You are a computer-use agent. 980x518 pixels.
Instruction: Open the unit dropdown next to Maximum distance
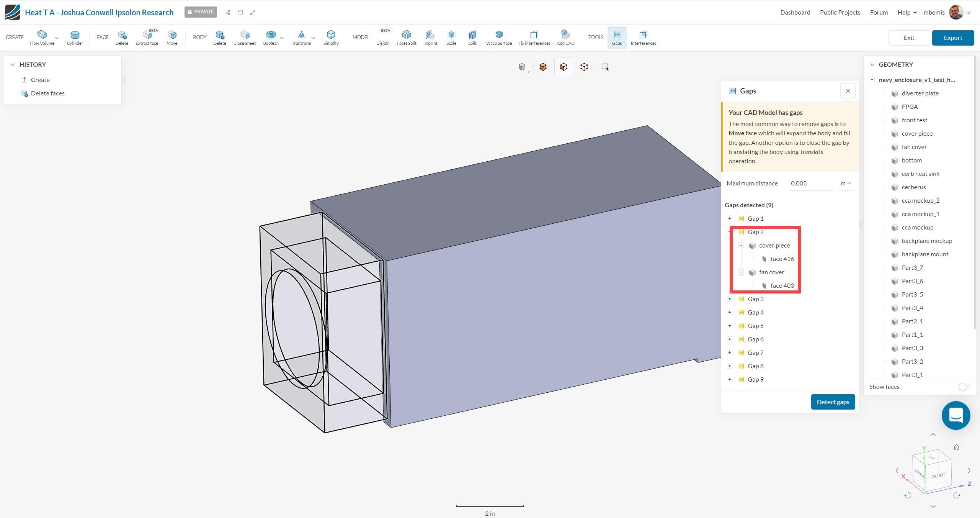[x=846, y=183]
